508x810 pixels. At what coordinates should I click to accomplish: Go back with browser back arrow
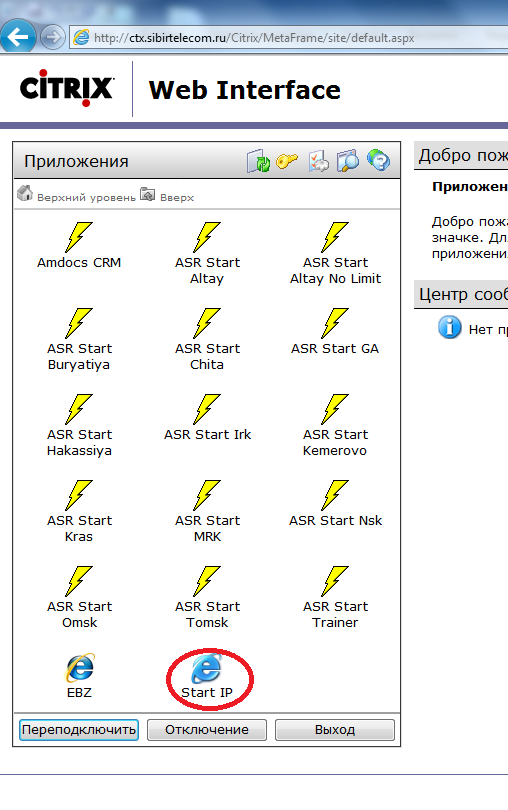[18, 37]
